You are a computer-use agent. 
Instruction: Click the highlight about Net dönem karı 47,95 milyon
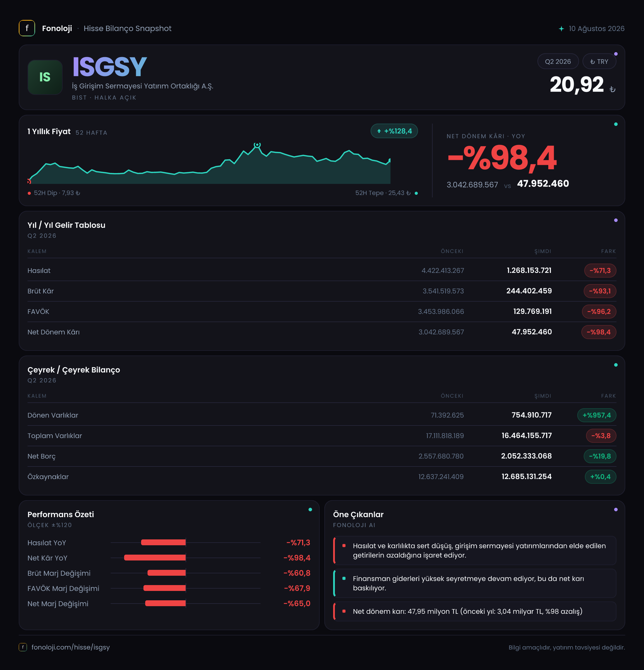pos(475,611)
